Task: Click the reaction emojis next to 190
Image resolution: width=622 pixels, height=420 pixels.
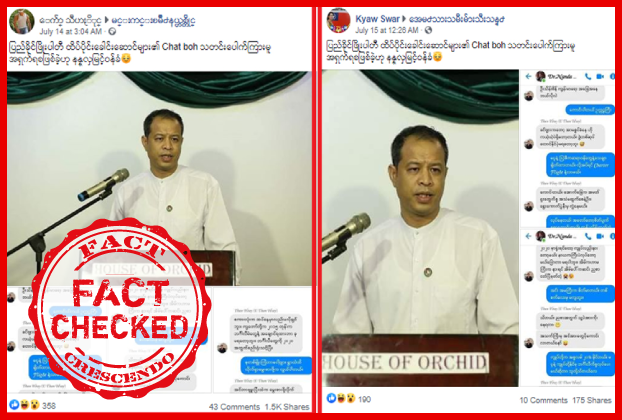Action: coord(341,398)
